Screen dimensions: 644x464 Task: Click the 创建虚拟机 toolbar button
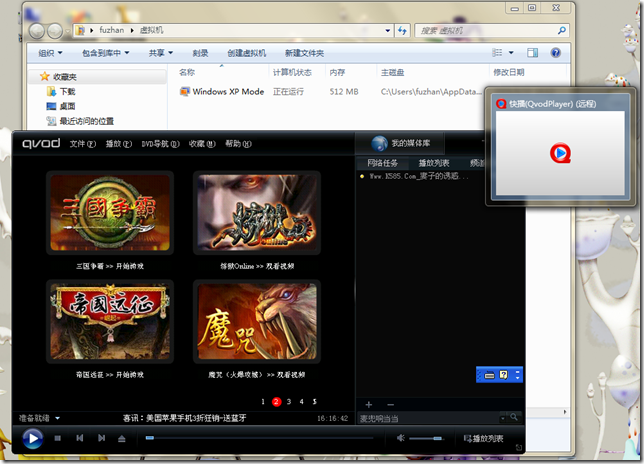pos(246,53)
